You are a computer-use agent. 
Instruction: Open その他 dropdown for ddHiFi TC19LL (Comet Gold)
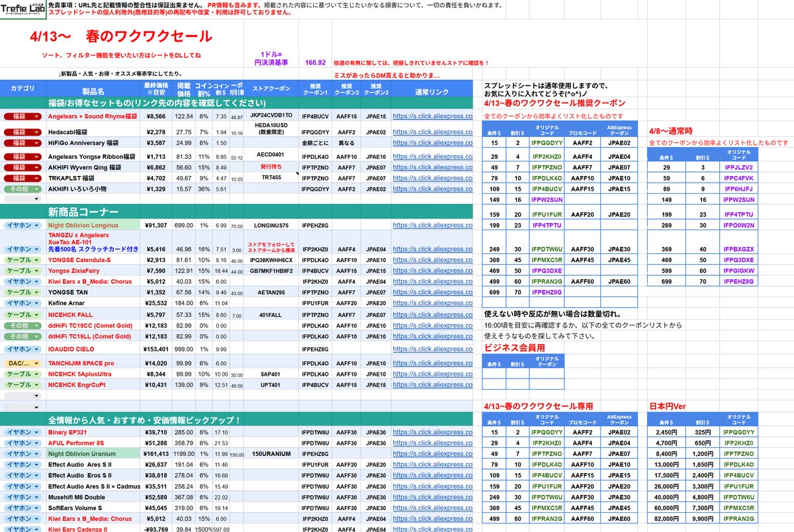point(22,337)
